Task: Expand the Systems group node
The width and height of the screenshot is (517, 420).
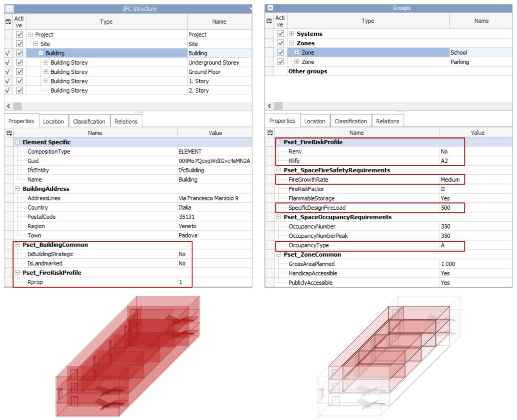Action: [x=292, y=34]
